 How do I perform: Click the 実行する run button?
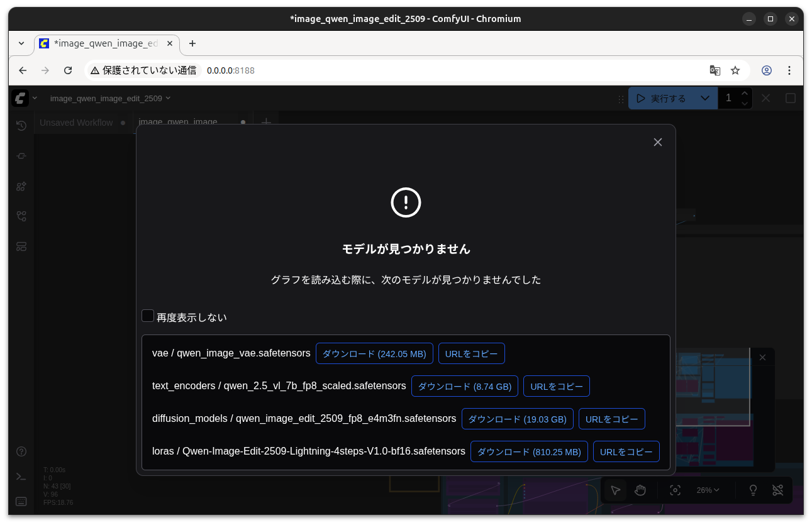[663, 98]
